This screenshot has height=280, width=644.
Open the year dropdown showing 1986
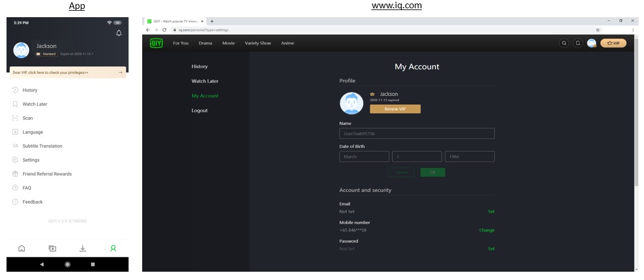469,156
